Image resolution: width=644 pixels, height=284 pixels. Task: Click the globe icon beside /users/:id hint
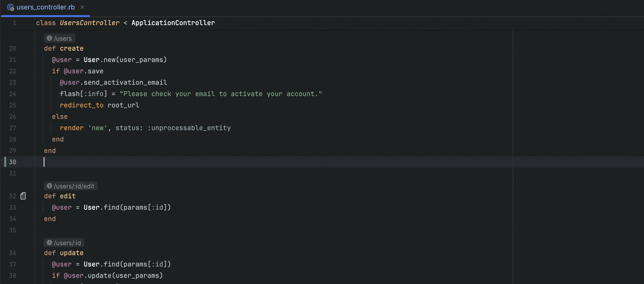(x=49, y=243)
